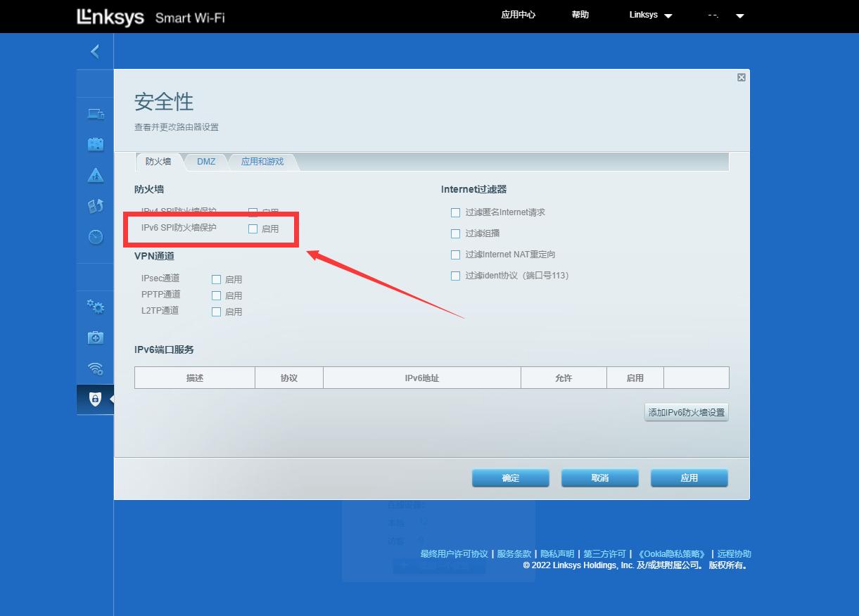
Task: Open the Linksys account dropdown
Action: [x=649, y=15]
